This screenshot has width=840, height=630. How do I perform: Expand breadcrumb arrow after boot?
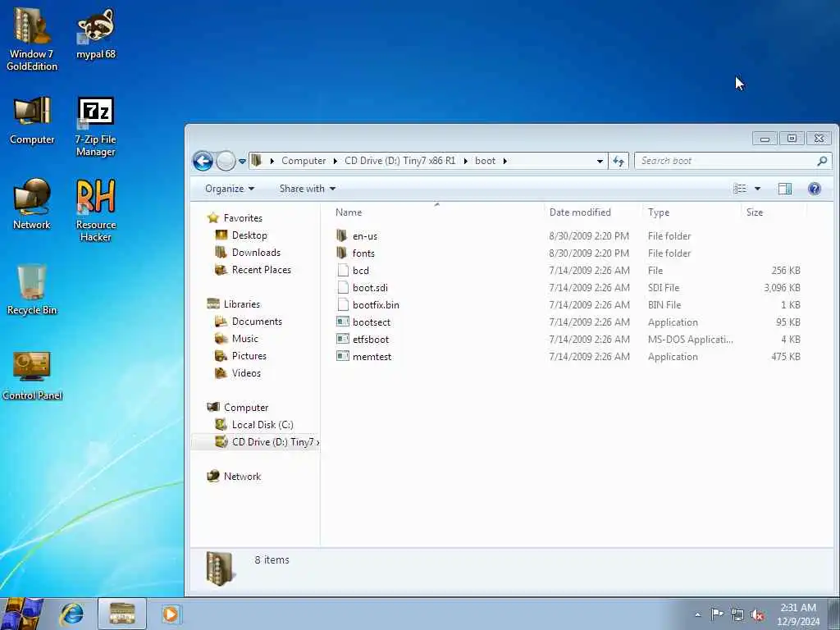pyautogui.click(x=504, y=161)
